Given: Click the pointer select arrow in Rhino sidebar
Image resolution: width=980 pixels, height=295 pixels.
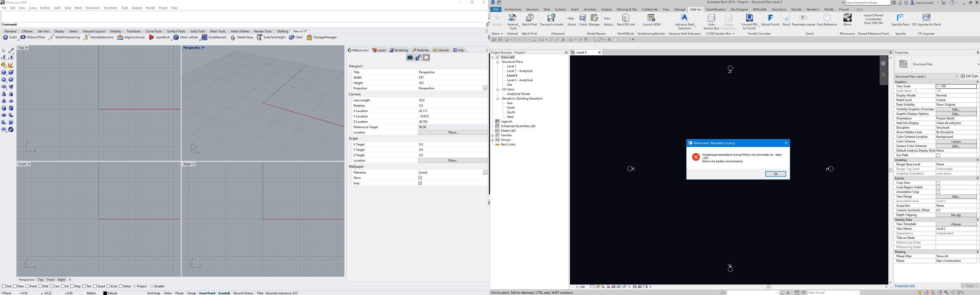Looking at the screenshot, I should pyautogui.click(x=4, y=51).
